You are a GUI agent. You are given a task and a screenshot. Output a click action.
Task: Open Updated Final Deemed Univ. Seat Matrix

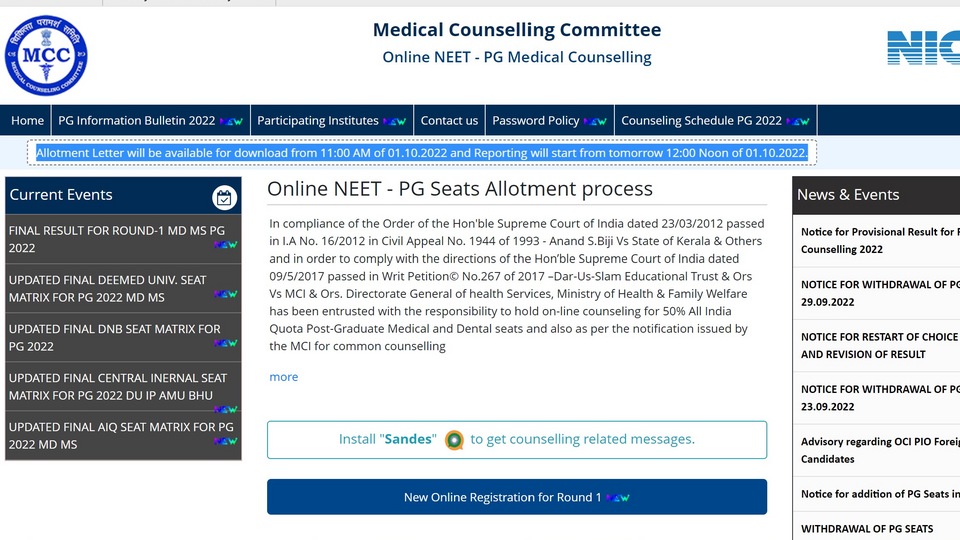[123, 288]
